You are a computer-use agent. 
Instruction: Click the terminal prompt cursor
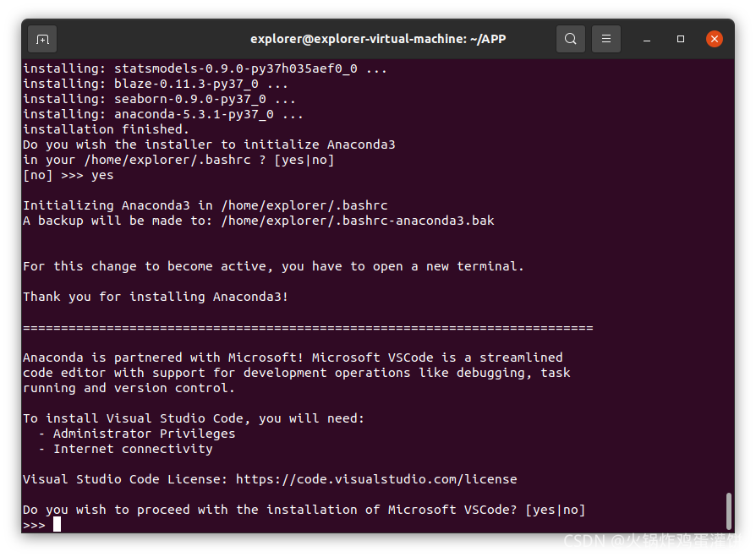click(57, 524)
